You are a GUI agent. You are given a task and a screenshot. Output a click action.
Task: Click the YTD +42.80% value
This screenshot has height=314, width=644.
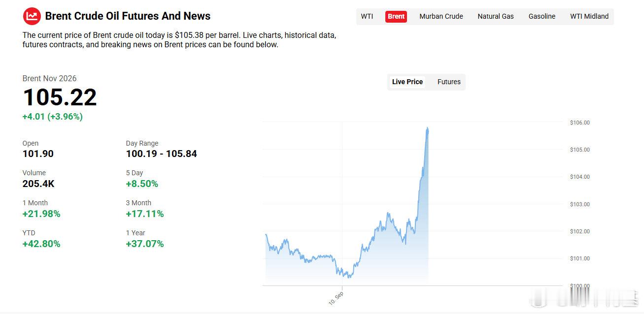41,244
